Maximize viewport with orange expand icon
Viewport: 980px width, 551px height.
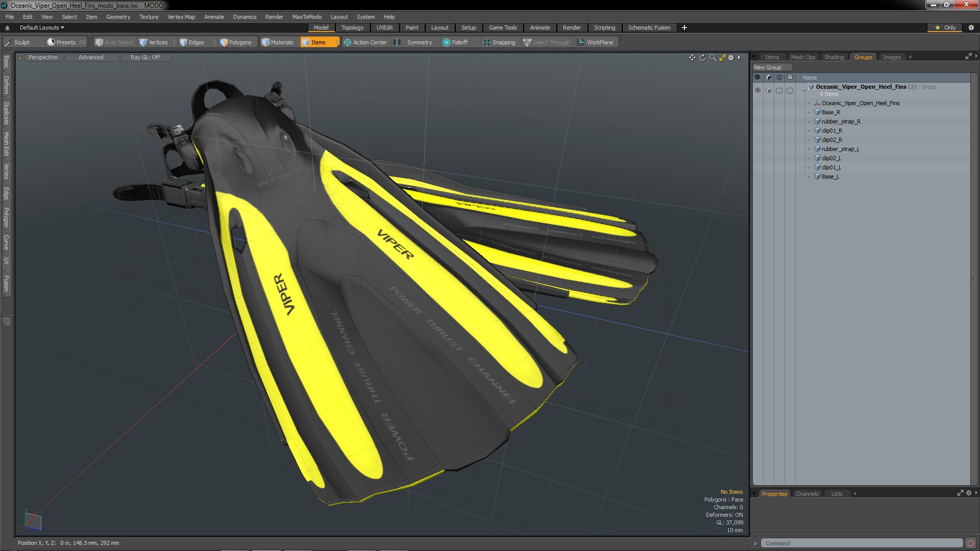tap(722, 58)
